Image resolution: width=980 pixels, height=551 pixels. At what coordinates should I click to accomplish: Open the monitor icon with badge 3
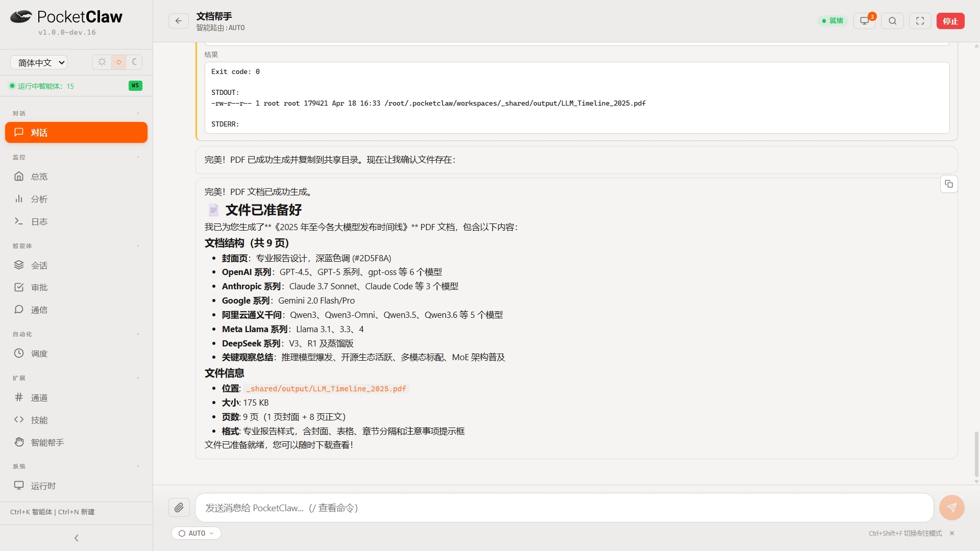pyautogui.click(x=865, y=21)
